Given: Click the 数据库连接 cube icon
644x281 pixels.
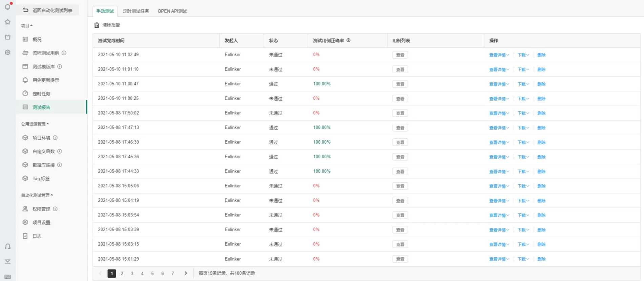Looking at the screenshot, I should 25,165.
